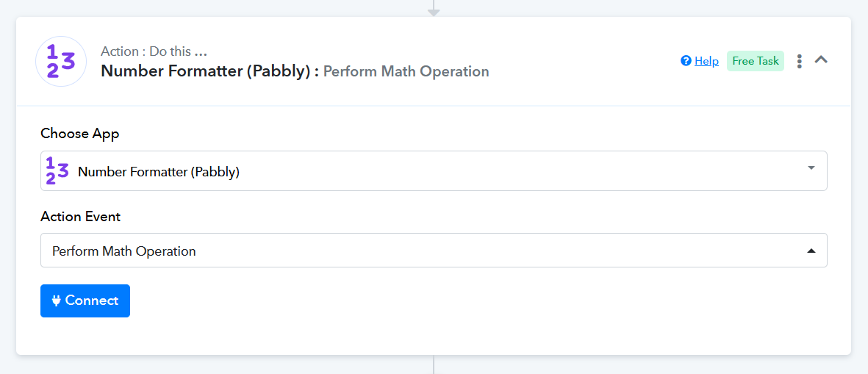Open the Choose App dropdown arrow
This screenshot has height=374, width=868.
pyautogui.click(x=811, y=168)
